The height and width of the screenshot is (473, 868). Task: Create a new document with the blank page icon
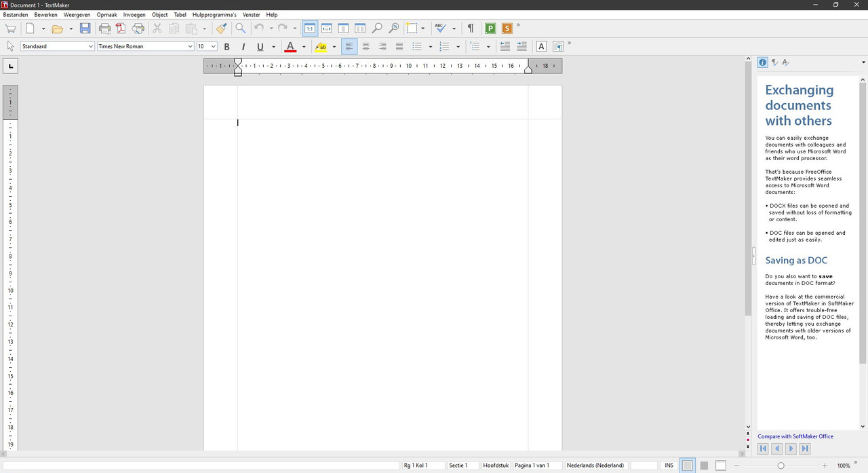coord(30,29)
